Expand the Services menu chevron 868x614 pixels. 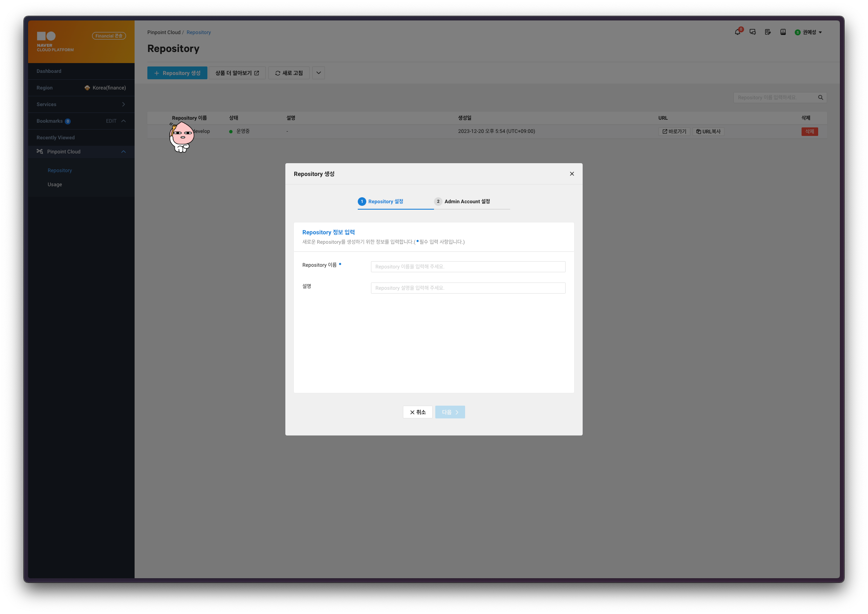pos(124,104)
